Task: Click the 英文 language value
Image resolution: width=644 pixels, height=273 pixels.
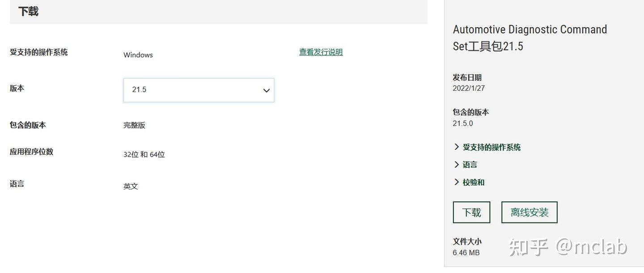Action: [x=131, y=186]
